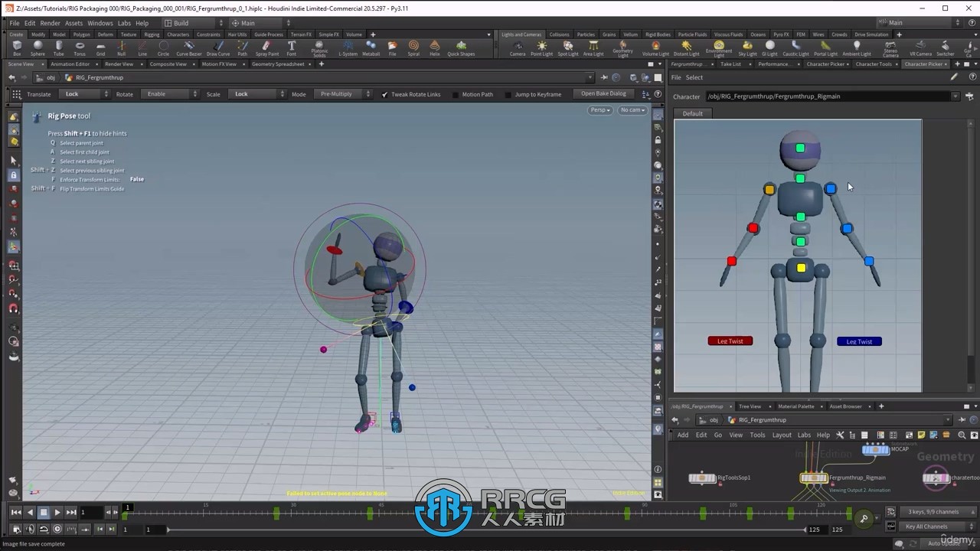This screenshot has width=980, height=551.
Task: Select the Null shelf tool
Action: pos(121,48)
